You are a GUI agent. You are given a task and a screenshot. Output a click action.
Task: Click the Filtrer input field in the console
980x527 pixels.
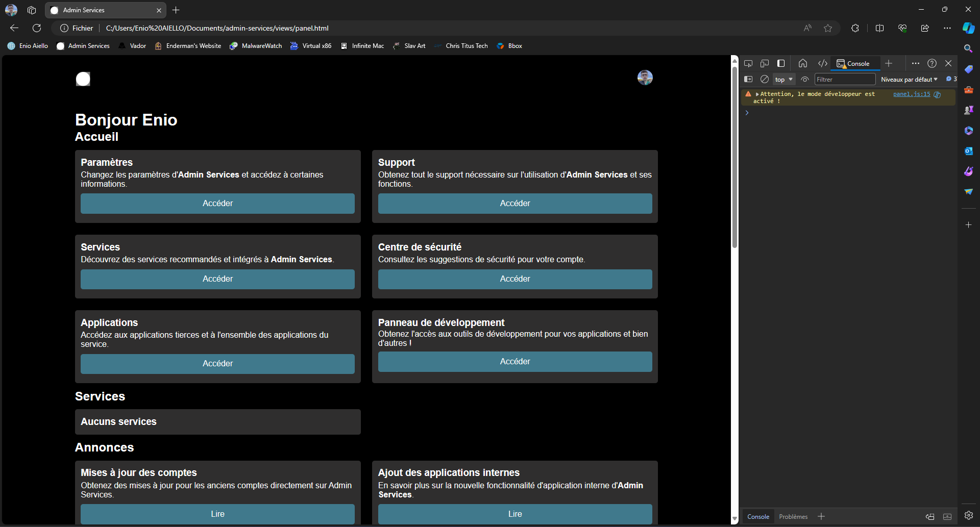coord(845,79)
